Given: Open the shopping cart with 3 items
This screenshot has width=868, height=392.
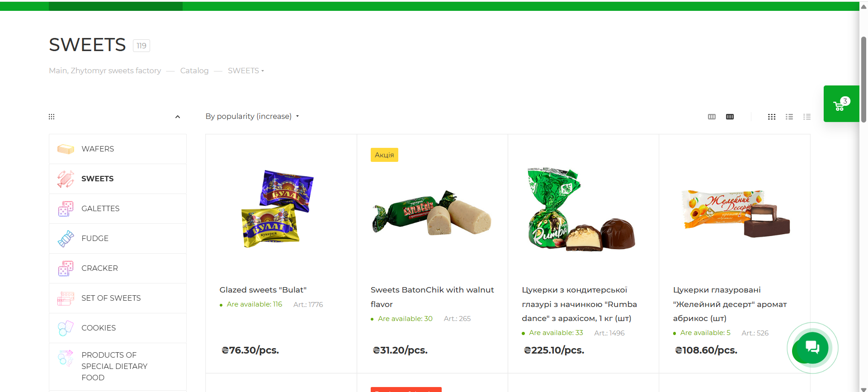Looking at the screenshot, I should 841,104.
